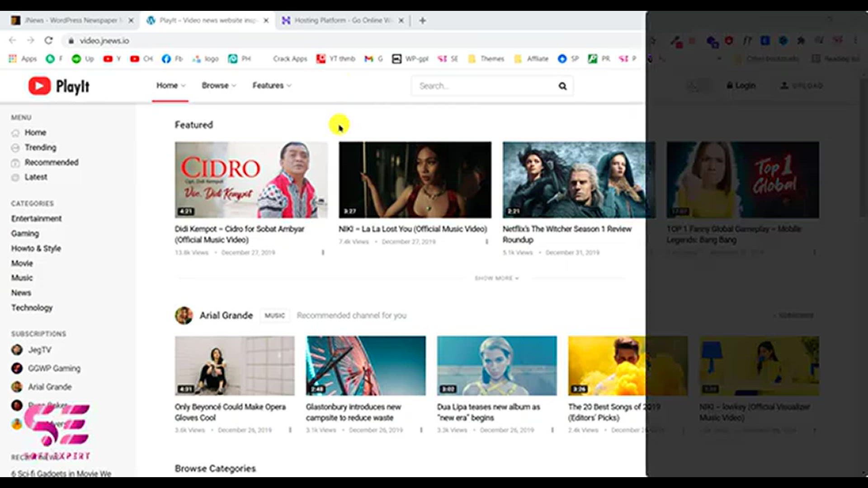The width and height of the screenshot is (868, 488).
Task: Open Dua Lipa video thumbnail
Action: (x=497, y=366)
